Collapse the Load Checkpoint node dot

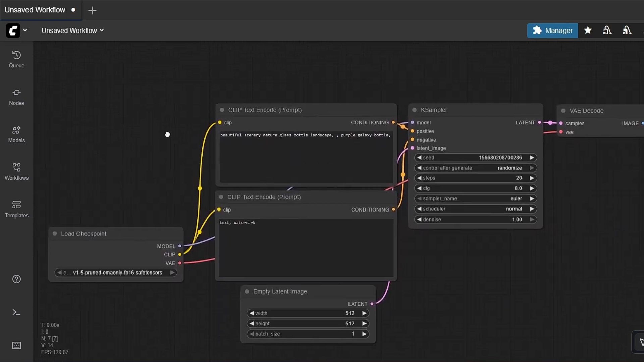click(55, 234)
